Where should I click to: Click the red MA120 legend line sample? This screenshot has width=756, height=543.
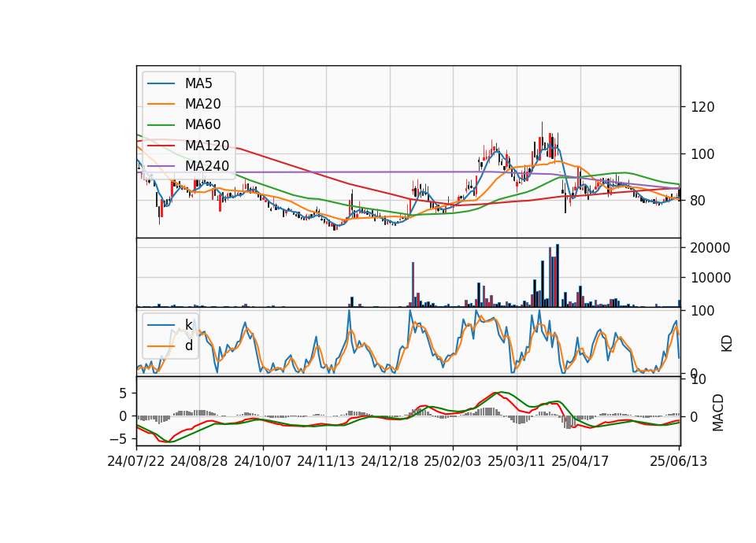click(x=161, y=146)
